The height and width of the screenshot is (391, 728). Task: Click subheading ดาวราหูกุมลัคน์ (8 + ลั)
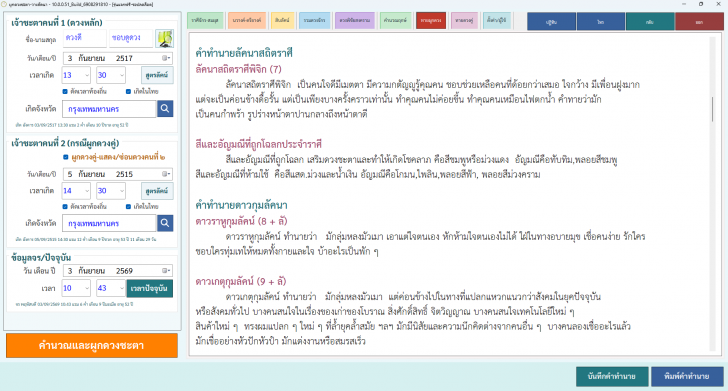click(241, 221)
